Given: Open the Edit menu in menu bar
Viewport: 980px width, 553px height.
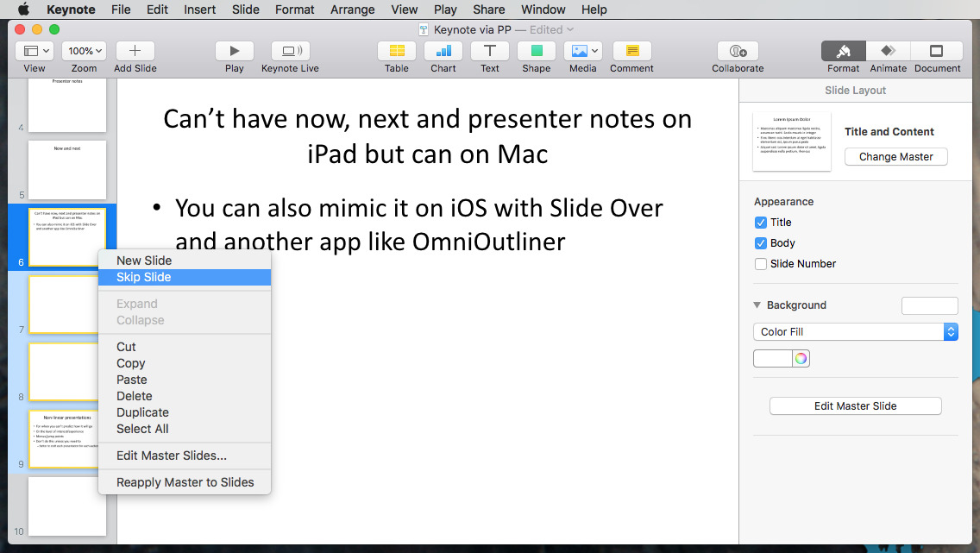Looking at the screenshot, I should pos(158,9).
